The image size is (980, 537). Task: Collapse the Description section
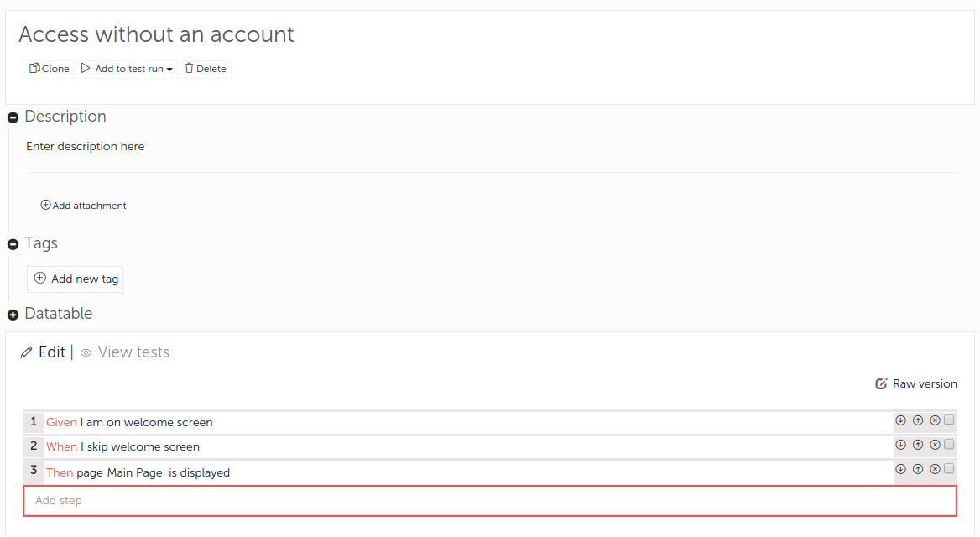point(13,117)
